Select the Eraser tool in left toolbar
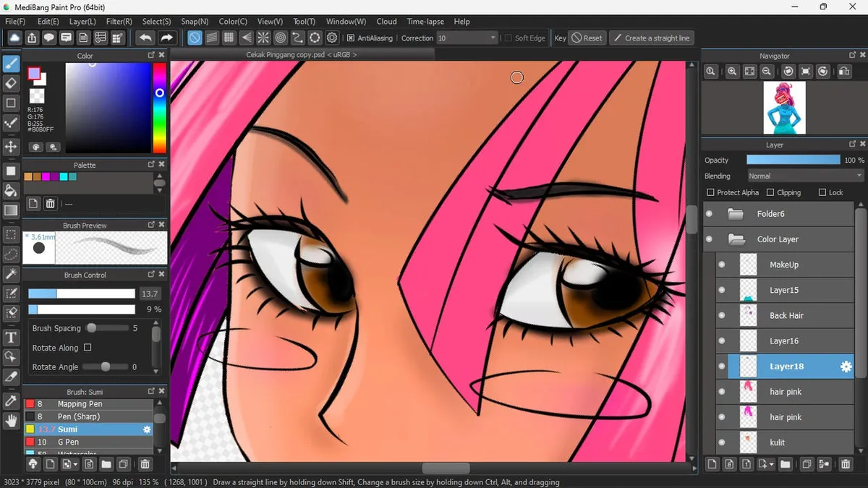The width and height of the screenshot is (868, 488). pyautogui.click(x=11, y=83)
